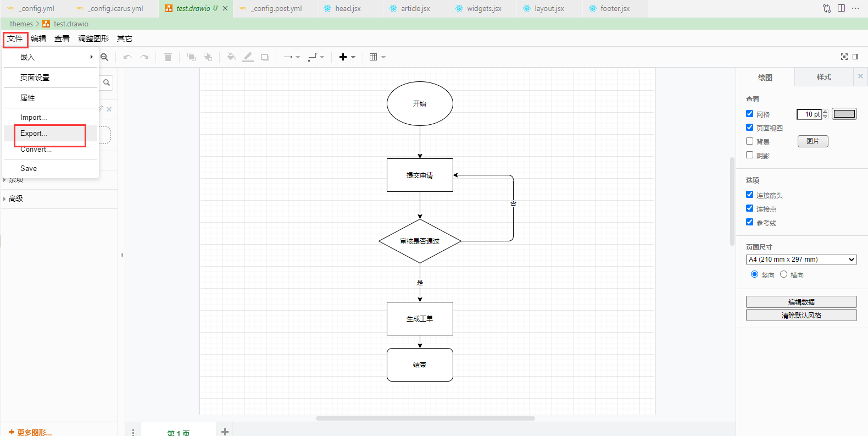The height and width of the screenshot is (436, 868).
Task: Click the 图片 background image button
Action: click(813, 141)
